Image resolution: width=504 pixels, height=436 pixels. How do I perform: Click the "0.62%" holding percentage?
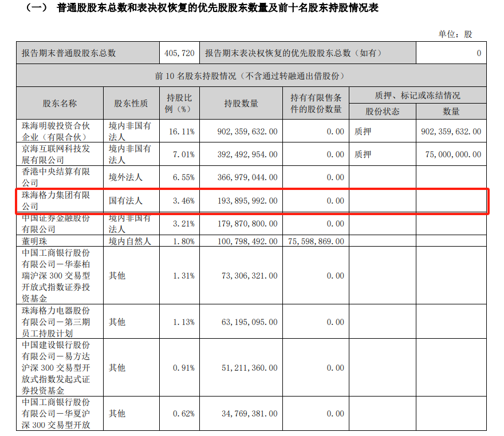pos(184,414)
